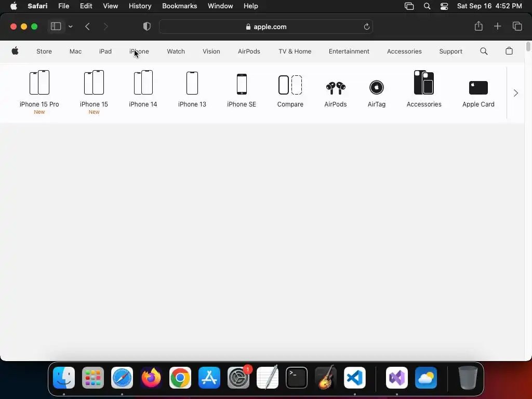Open the View menu in menu bar

coord(110,6)
